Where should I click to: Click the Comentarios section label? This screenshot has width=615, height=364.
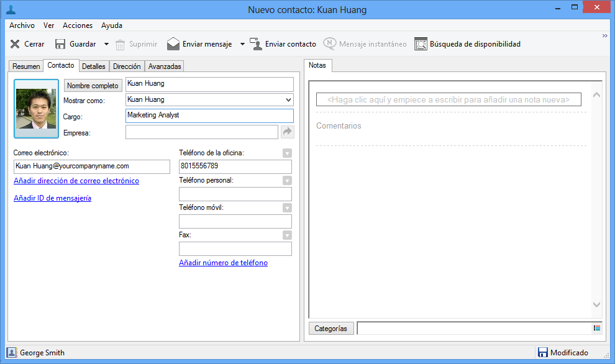point(339,126)
